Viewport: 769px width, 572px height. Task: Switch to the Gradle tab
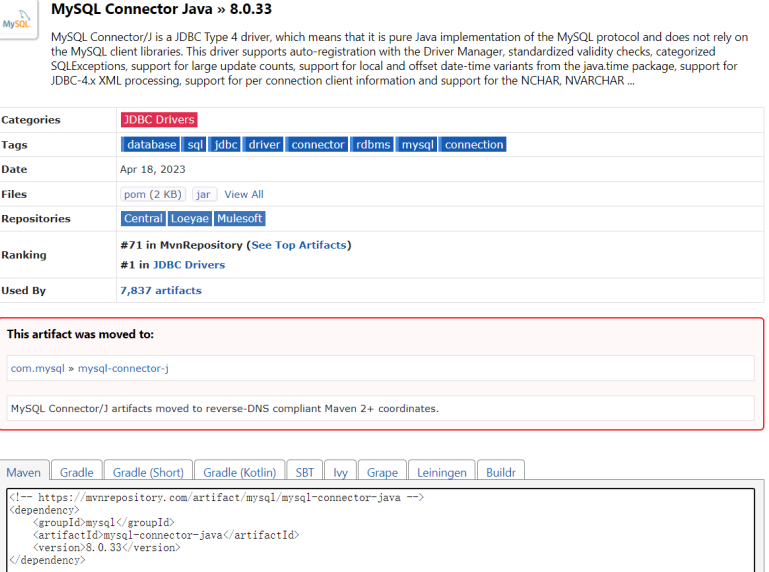coord(77,472)
